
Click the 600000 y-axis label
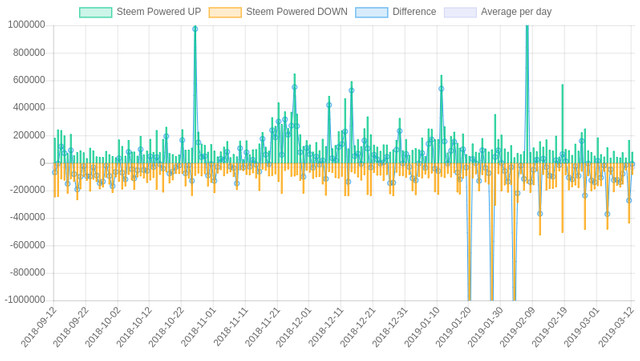29,80
